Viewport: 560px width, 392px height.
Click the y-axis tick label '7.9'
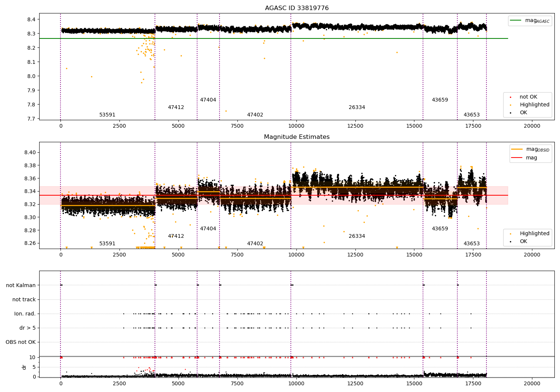(x=31, y=90)
